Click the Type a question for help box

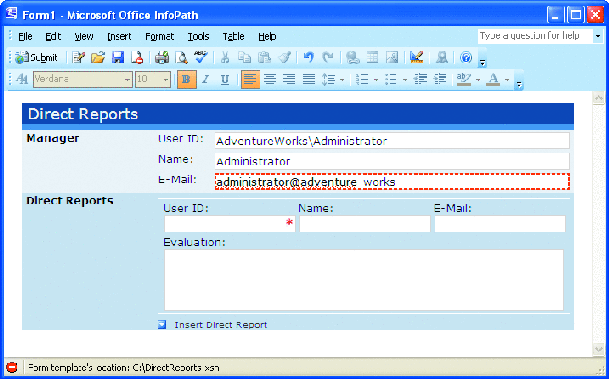coord(535,36)
